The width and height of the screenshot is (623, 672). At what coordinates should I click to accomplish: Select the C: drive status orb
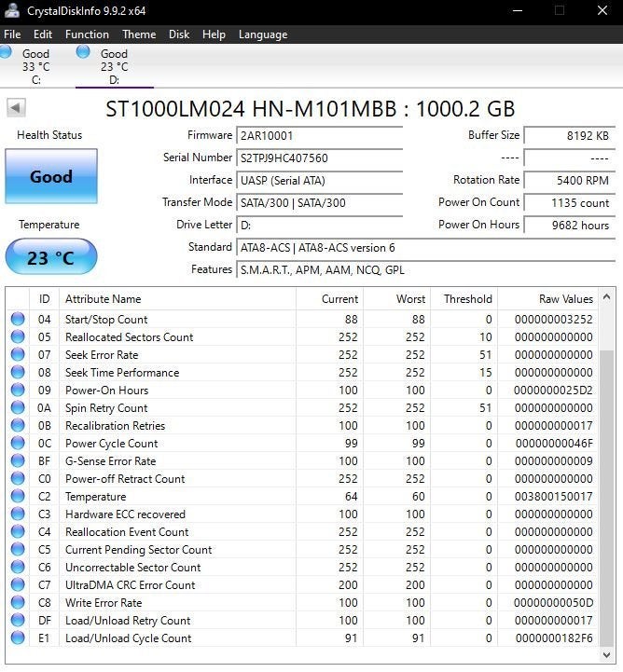coord(6,52)
